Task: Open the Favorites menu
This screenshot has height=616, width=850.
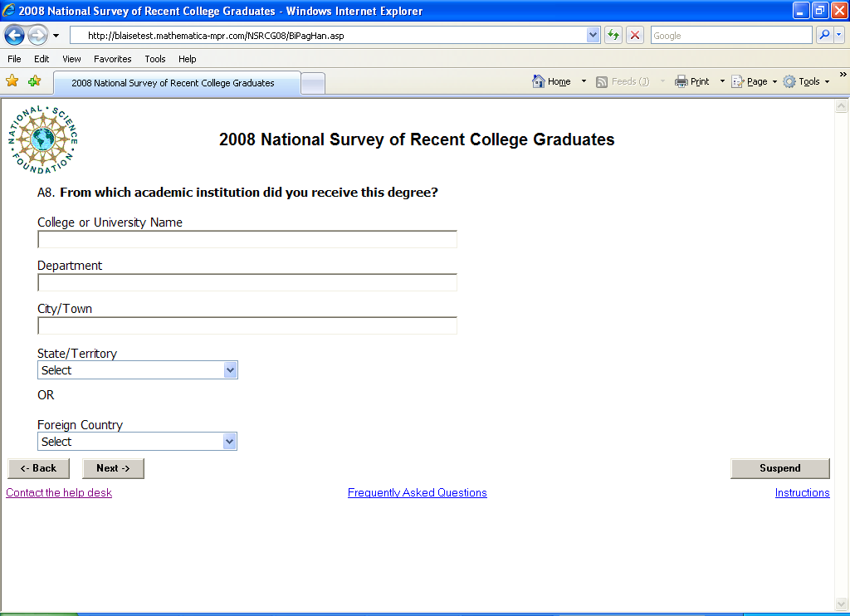Action: [x=112, y=59]
